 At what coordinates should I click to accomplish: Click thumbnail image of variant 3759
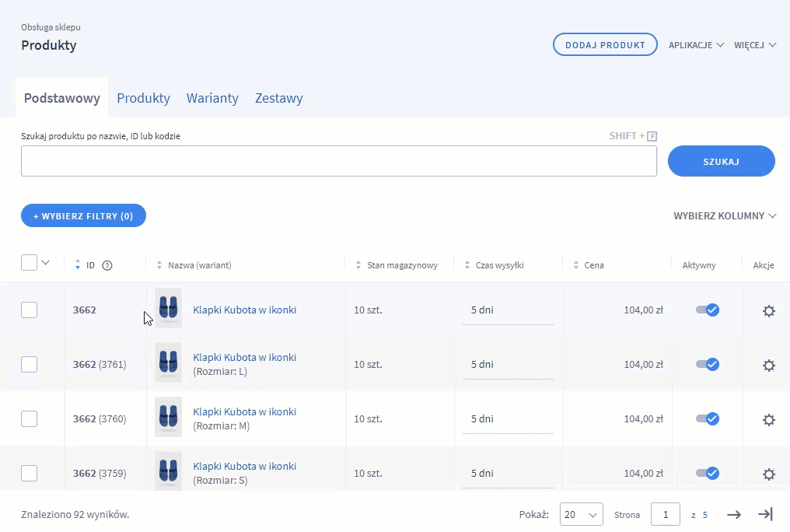tap(168, 471)
